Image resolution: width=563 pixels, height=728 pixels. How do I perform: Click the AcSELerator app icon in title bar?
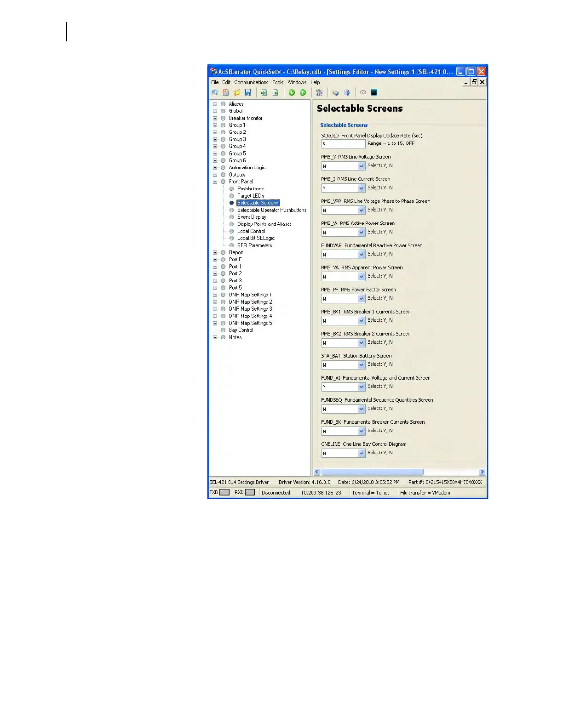coord(213,71)
